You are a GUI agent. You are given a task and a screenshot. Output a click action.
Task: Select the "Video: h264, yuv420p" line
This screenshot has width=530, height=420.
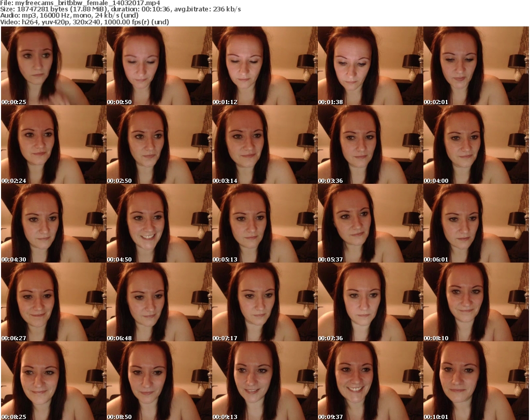point(84,22)
